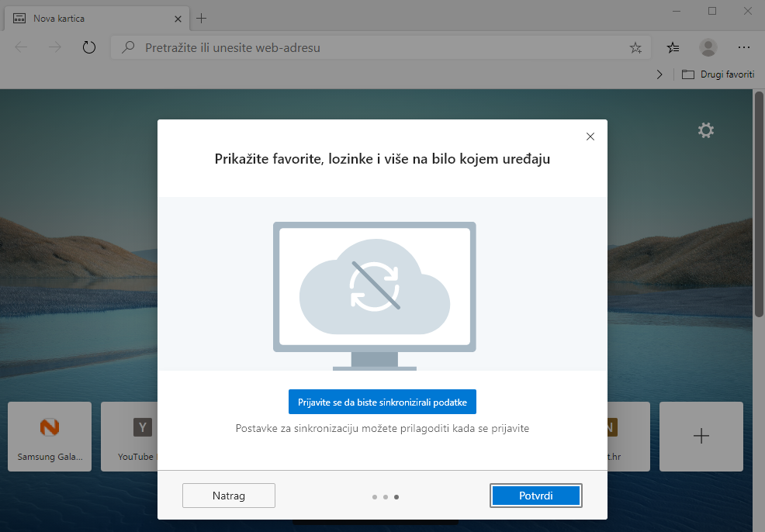Click Prijavite se da biste sinkronizirali podatke
The height and width of the screenshot is (532, 765).
pyautogui.click(x=382, y=402)
